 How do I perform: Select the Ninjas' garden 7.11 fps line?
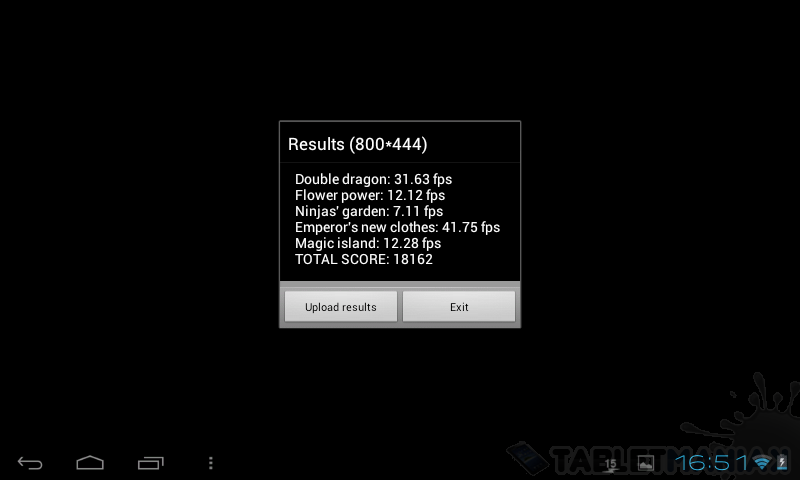point(369,211)
